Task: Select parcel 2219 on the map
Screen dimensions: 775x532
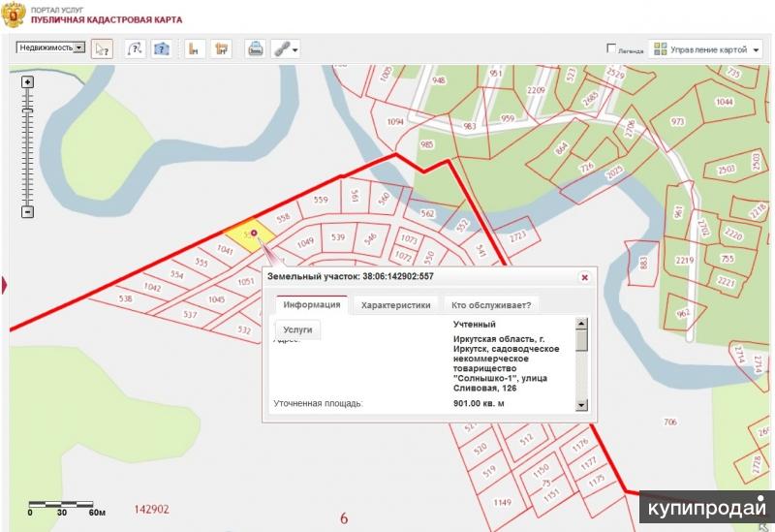Action: [685, 260]
